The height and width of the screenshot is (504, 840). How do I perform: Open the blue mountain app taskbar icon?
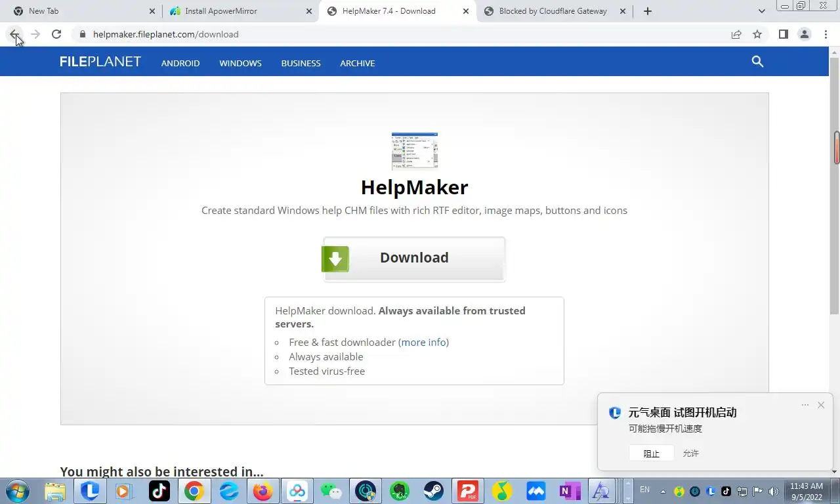click(536, 491)
